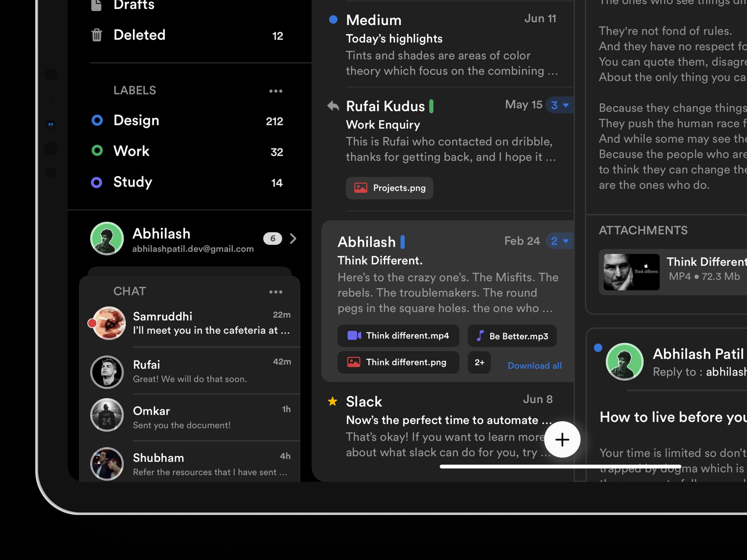Click the reply arrow icon on Rufai Kudus email
This screenshot has width=747, height=560.
333,106
